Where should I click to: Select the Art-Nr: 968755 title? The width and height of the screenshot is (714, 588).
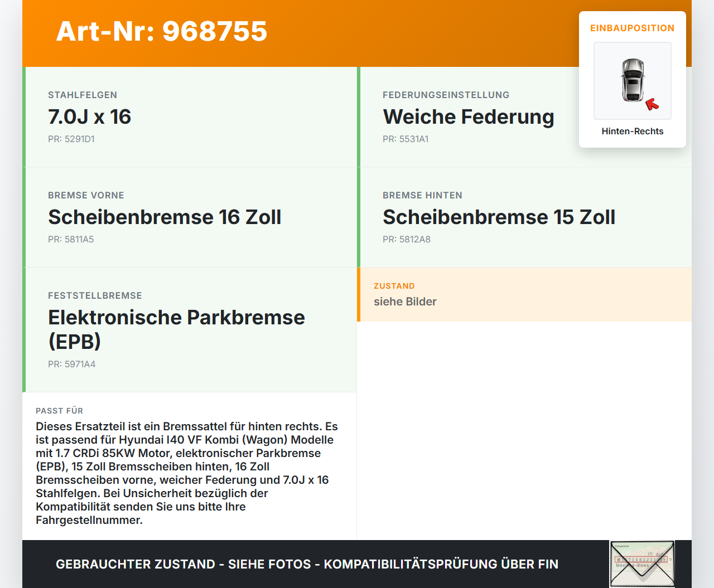click(161, 32)
